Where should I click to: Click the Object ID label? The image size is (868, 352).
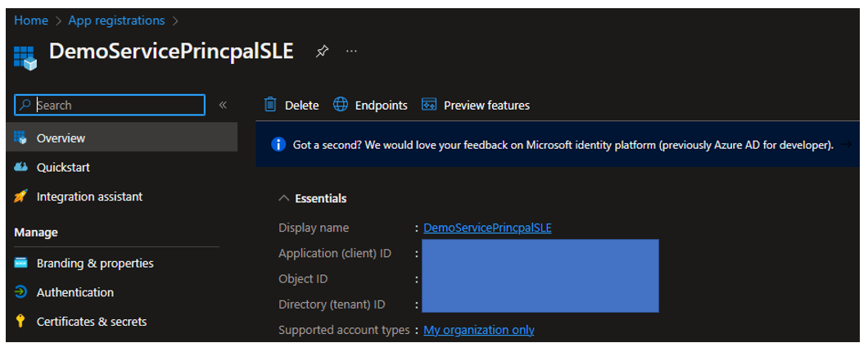[303, 279]
